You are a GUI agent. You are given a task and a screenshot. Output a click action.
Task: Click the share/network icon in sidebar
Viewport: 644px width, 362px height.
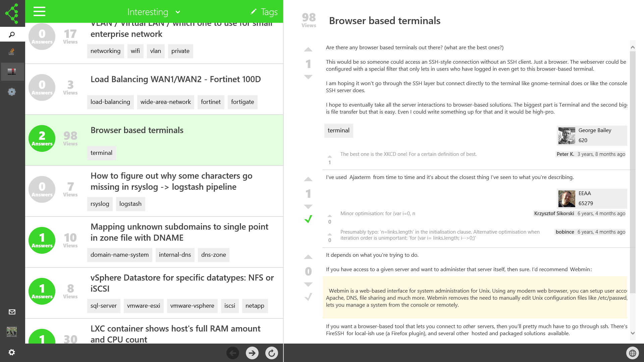pyautogui.click(x=12, y=12)
